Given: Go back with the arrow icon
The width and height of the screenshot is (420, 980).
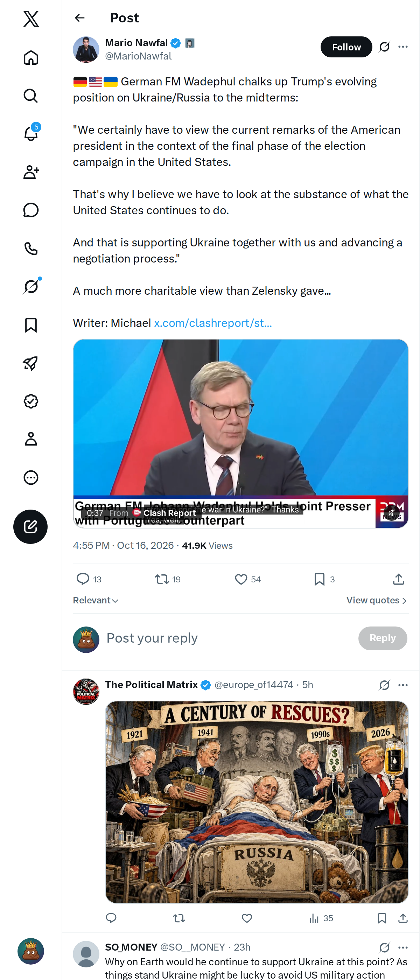Looking at the screenshot, I should pyautogui.click(x=79, y=18).
